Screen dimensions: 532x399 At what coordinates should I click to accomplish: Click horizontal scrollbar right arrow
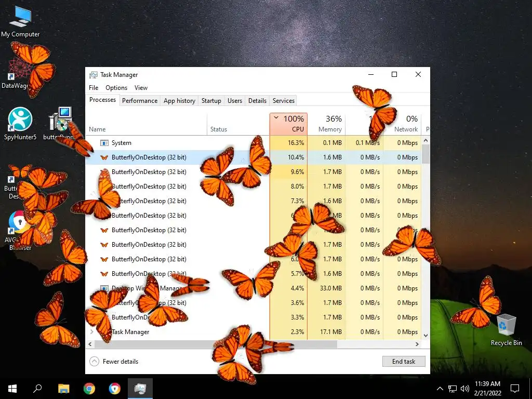point(417,344)
